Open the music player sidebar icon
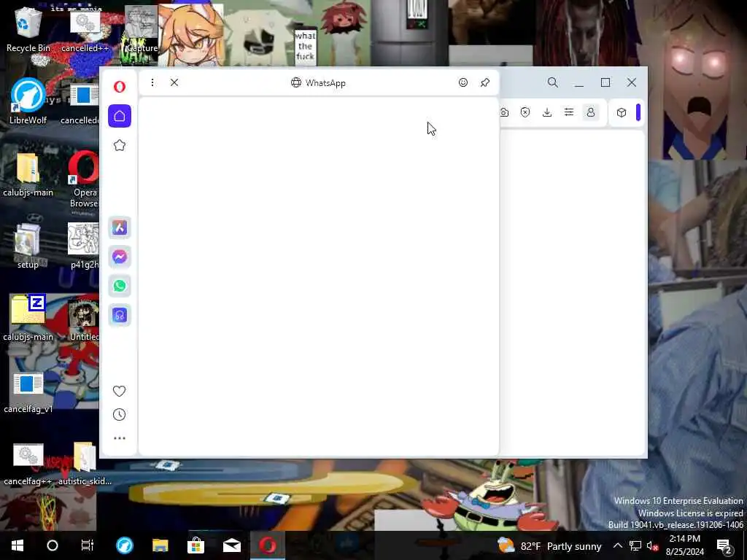Viewport: 747px width, 560px height. [x=120, y=315]
